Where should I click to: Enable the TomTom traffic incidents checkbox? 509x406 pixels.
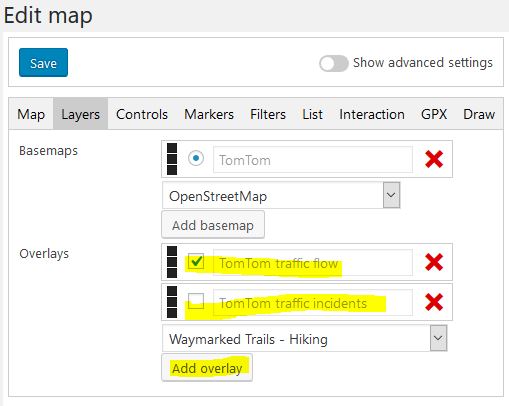pyautogui.click(x=196, y=301)
